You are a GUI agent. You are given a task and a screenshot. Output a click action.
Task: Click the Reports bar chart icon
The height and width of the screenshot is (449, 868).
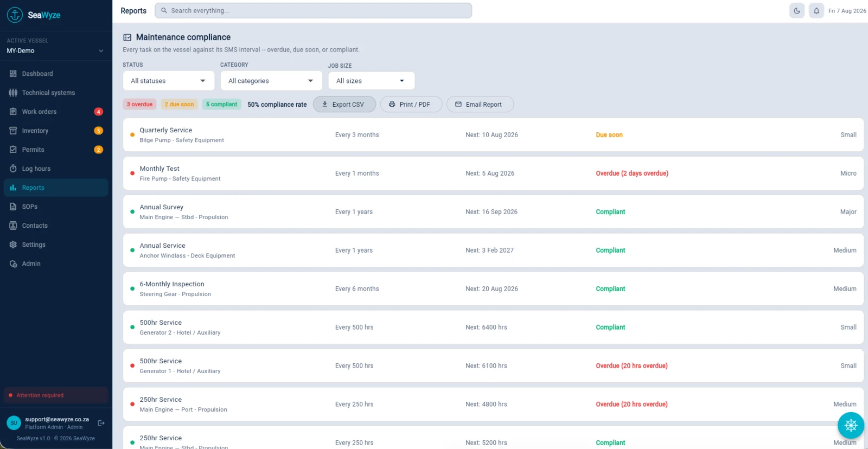coord(13,188)
